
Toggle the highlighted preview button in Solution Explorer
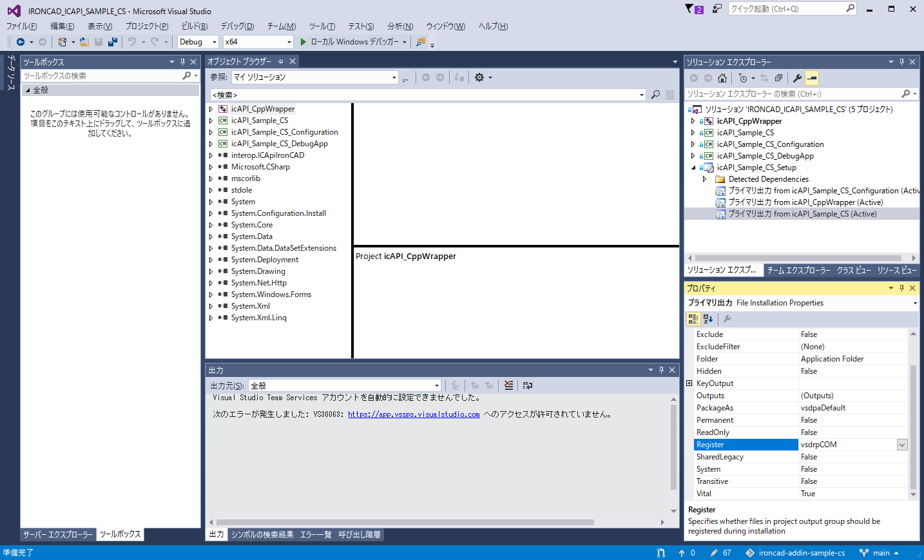click(812, 78)
